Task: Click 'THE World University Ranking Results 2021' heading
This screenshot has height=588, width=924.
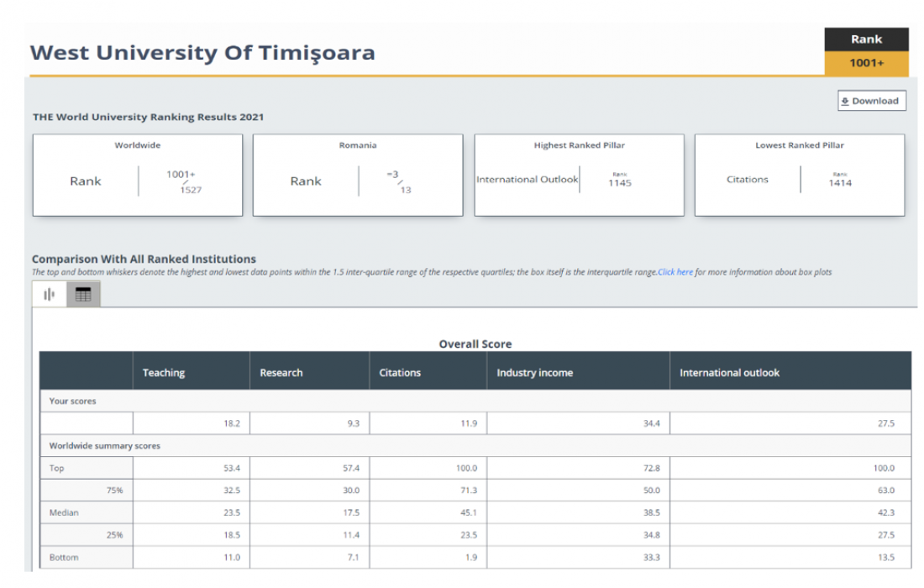Action: click(148, 117)
